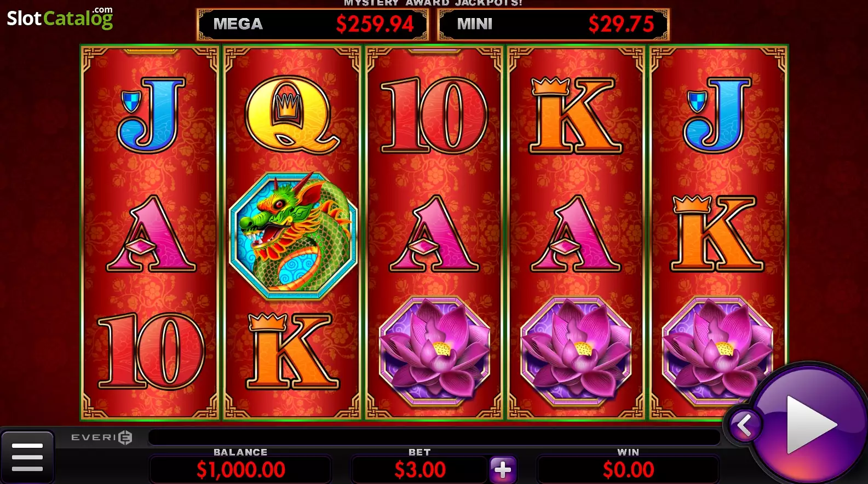Click the MEGA jackpot display
The width and height of the screenshot is (868, 484).
[313, 24]
